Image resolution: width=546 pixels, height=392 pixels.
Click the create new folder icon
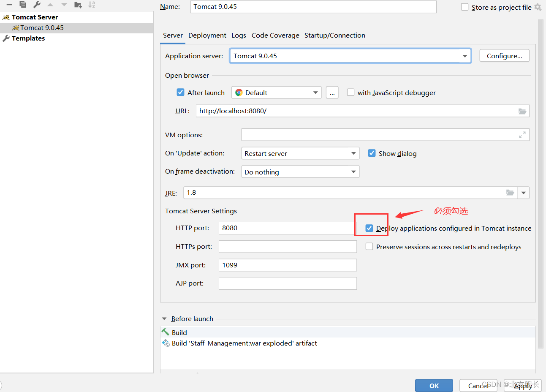pyautogui.click(x=78, y=5)
